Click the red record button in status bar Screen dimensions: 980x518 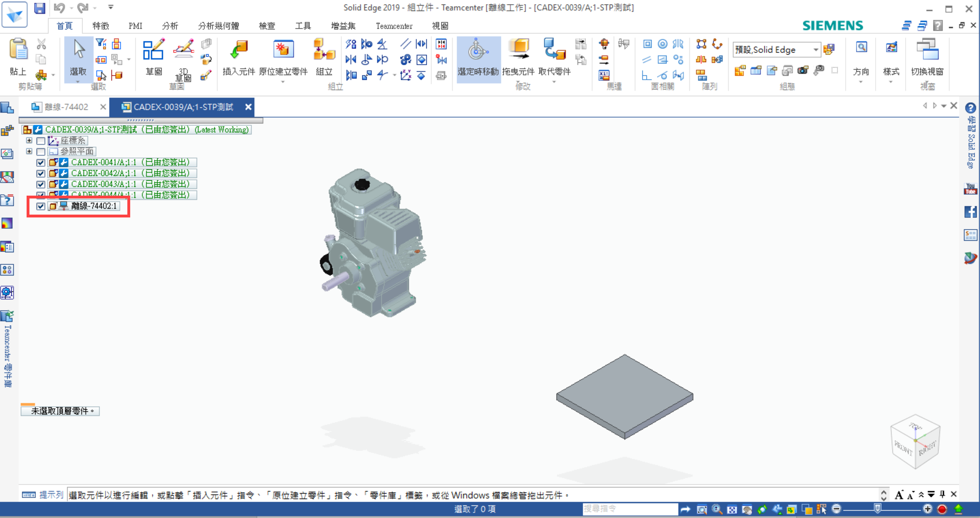click(942, 509)
